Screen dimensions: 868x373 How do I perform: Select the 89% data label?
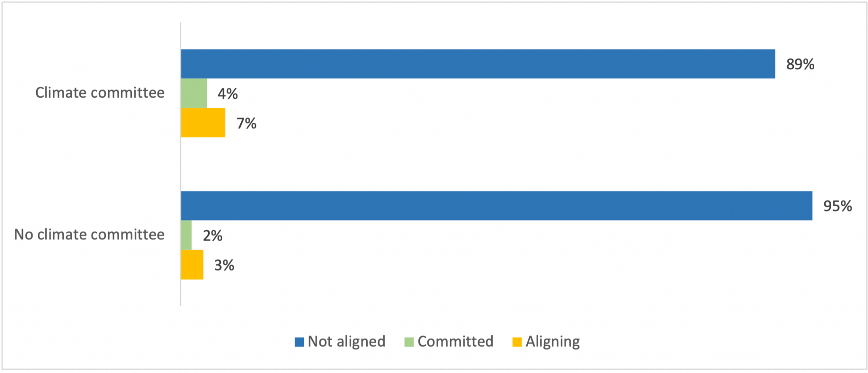[800, 64]
